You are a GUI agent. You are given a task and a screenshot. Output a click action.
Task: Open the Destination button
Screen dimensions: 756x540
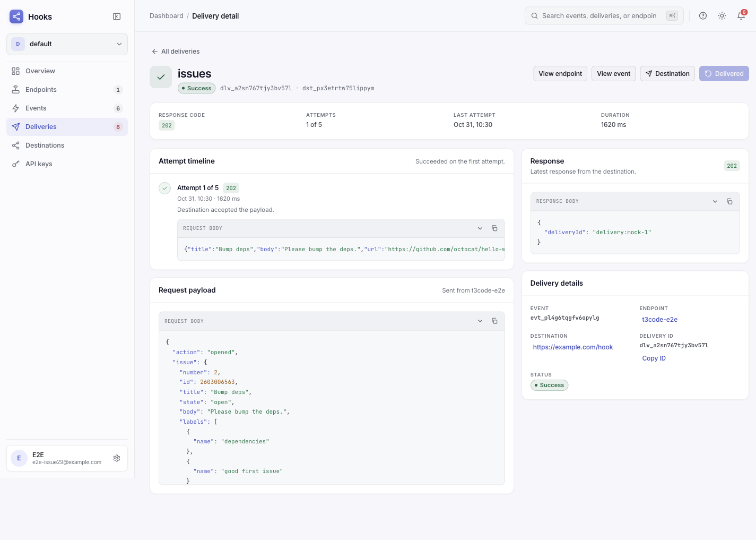click(x=667, y=74)
